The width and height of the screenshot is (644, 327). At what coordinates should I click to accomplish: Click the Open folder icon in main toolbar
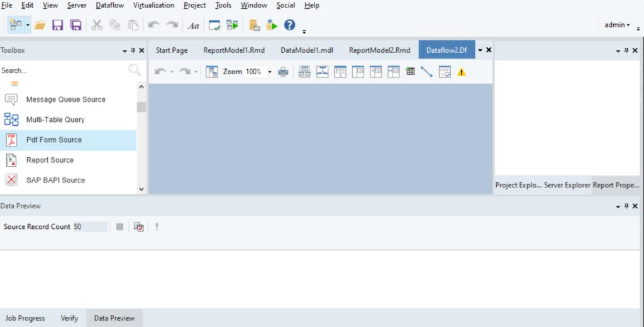pyautogui.click(x=40, y=25)
